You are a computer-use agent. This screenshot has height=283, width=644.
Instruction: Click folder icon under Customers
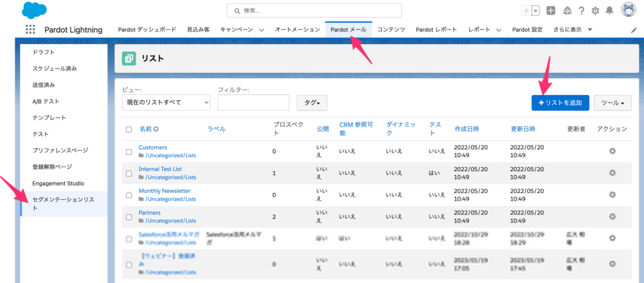(x=142, y=156)
